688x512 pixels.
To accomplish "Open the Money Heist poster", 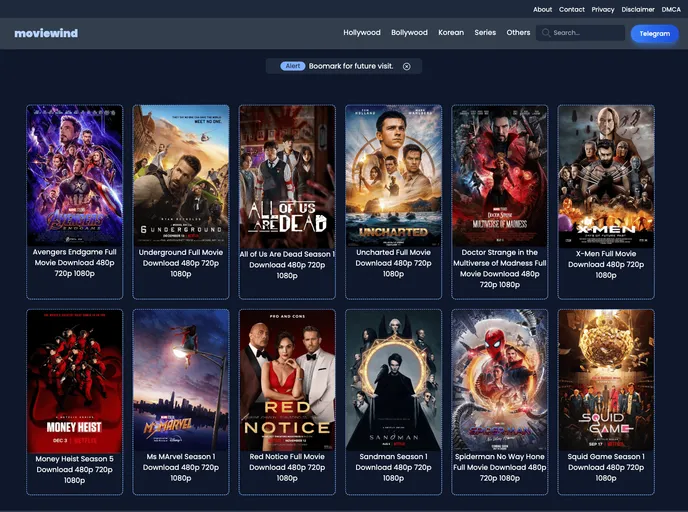I will pyautogui.click(x=75, y=382).
